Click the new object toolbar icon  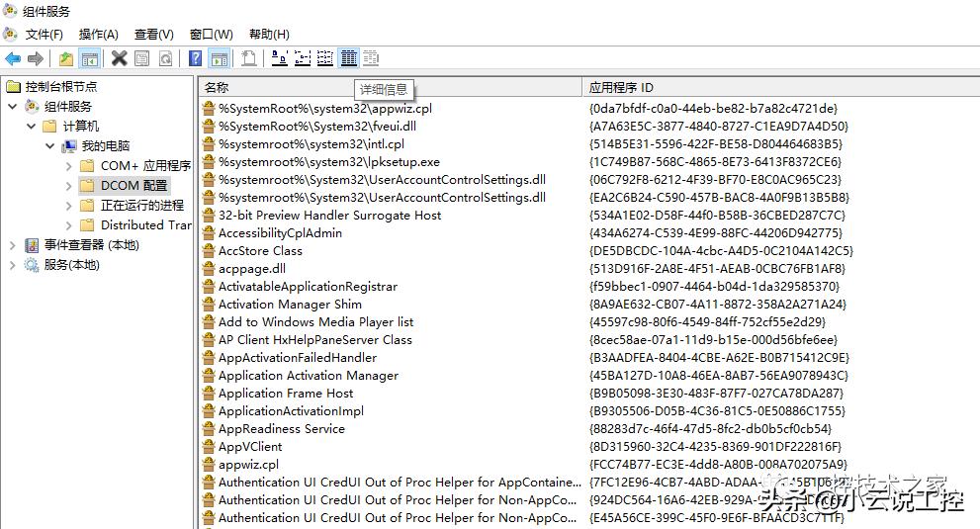pos(249,58)
